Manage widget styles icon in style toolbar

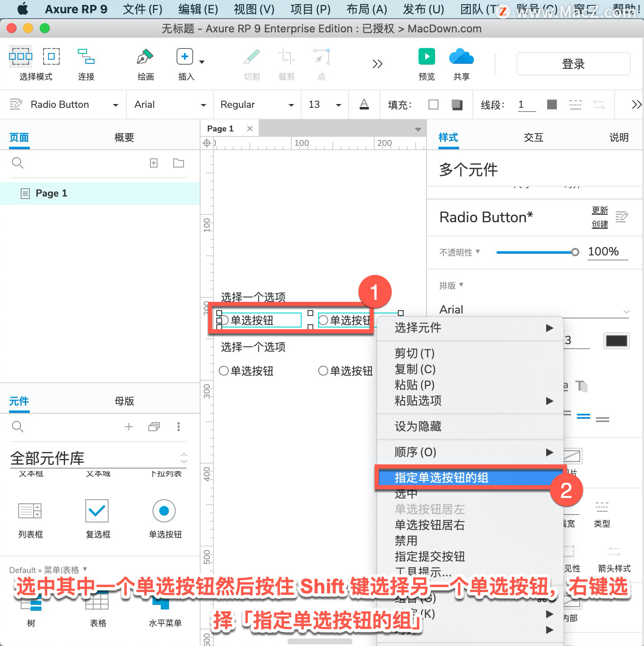pyautogui.click(x=16, y=104)
